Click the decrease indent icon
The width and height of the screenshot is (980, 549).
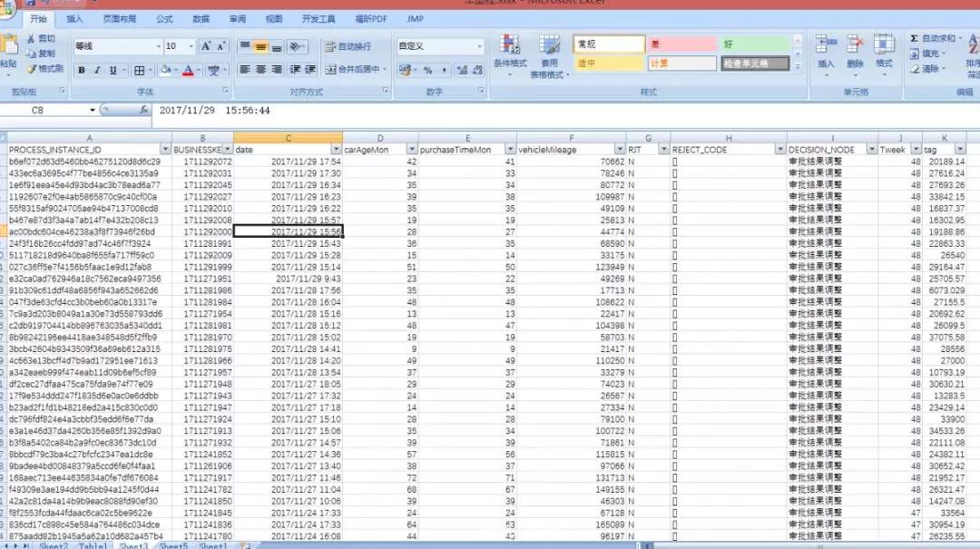click(295, 69)
